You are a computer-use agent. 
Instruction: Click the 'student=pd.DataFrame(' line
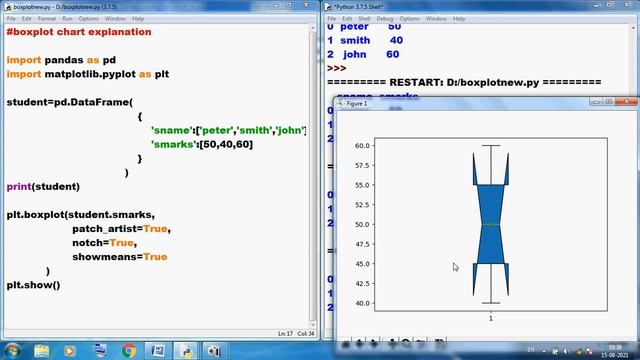(70, 102)
